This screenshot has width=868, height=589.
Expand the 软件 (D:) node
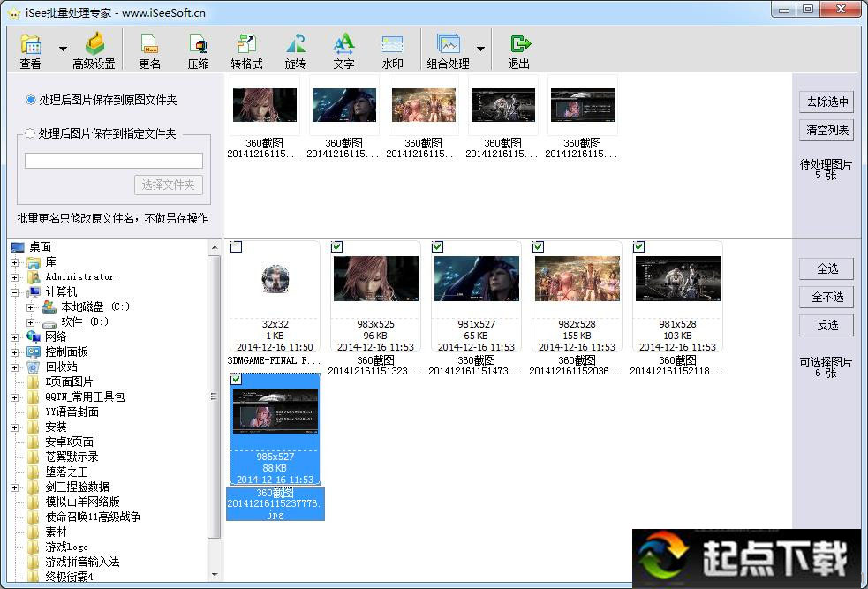click(x=30, y=322)
